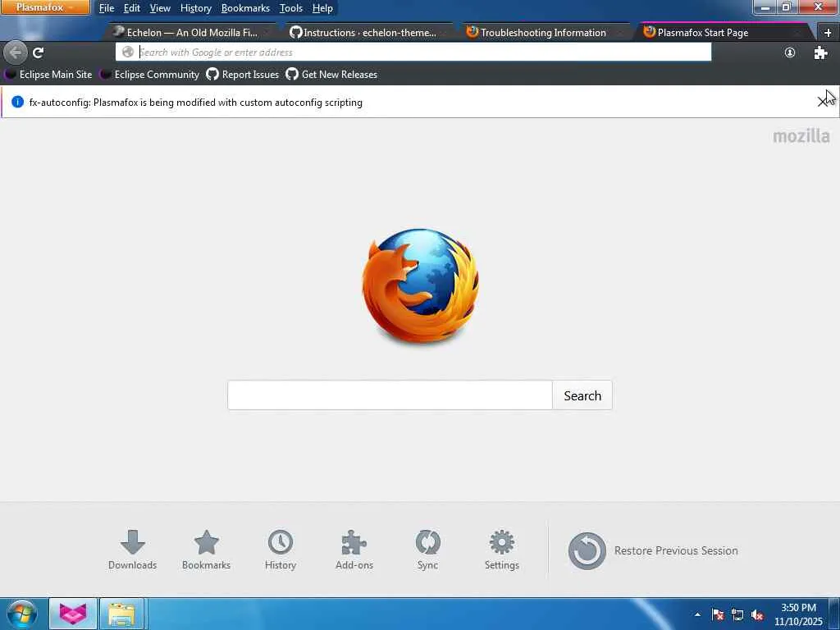Open a new tab with the plus button
The image size is (840, 630).
tap(828, 33)
